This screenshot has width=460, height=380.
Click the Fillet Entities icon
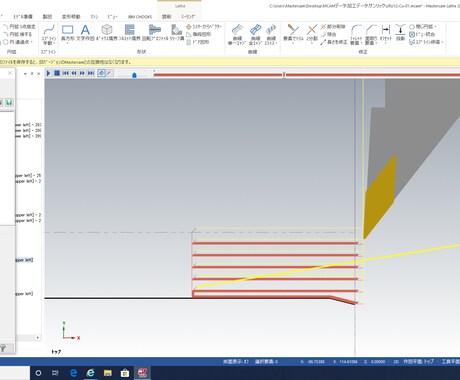tap(356, 30)
